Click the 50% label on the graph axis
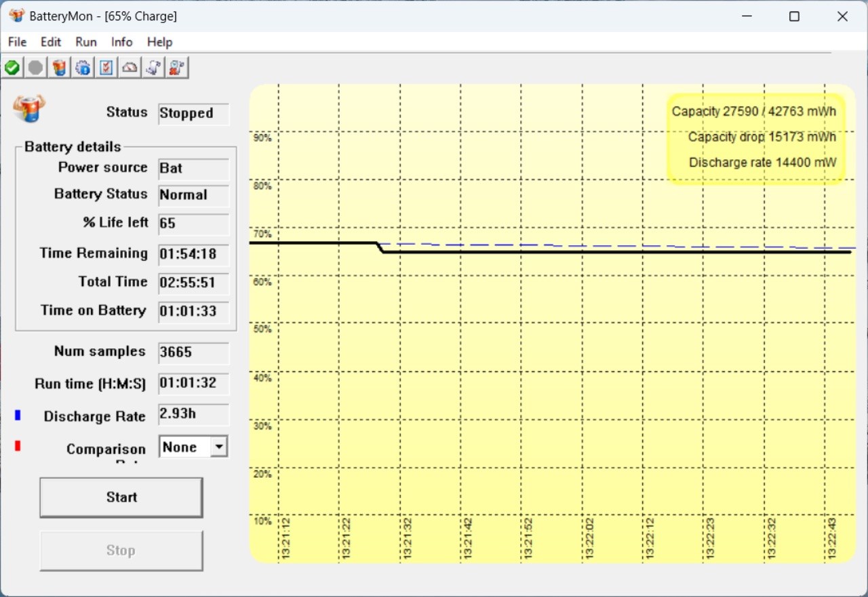Viewport: 868px width, 597px height. click(x=262, y=329)
